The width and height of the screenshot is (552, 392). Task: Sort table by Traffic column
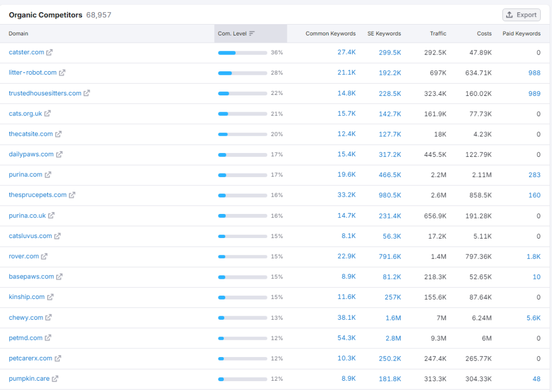coord(438,33)
